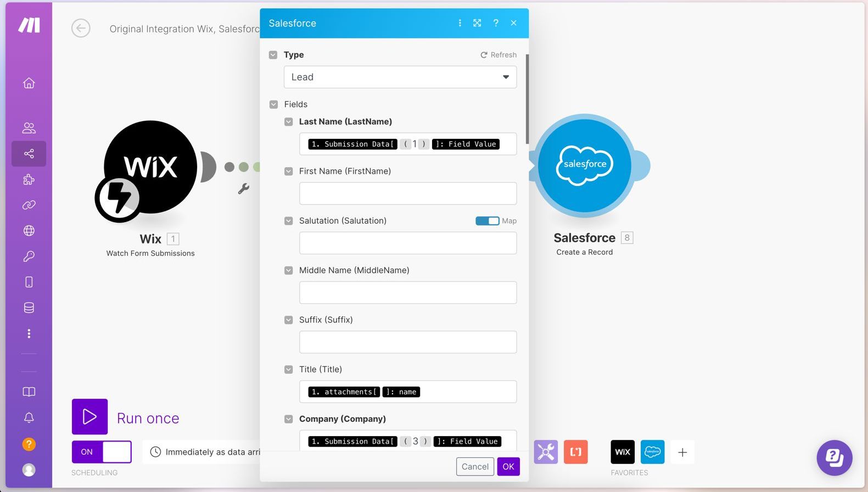Open Scenarios share icon in sidebar
Screen dimensions: 868x492
(x=29, y=154)
